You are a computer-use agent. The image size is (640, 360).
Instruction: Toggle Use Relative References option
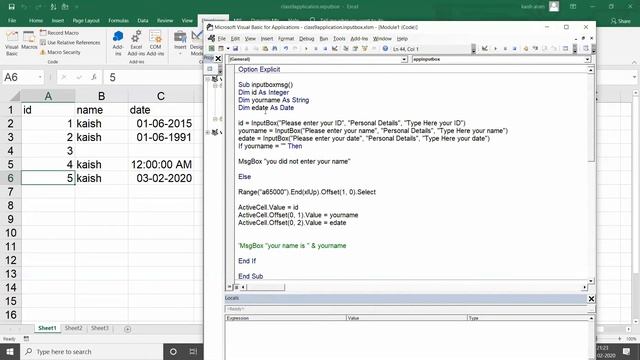tap(70, 42)
